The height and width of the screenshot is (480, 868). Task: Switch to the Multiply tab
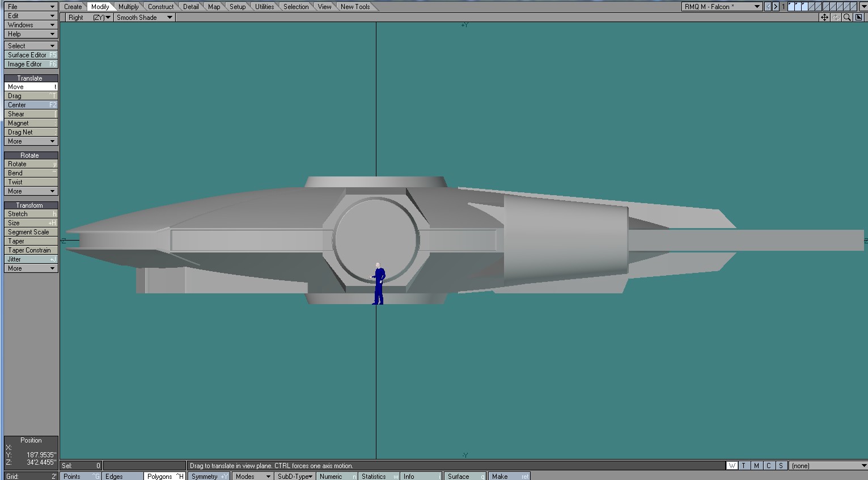pyautogui.click(x=129, y=7)
